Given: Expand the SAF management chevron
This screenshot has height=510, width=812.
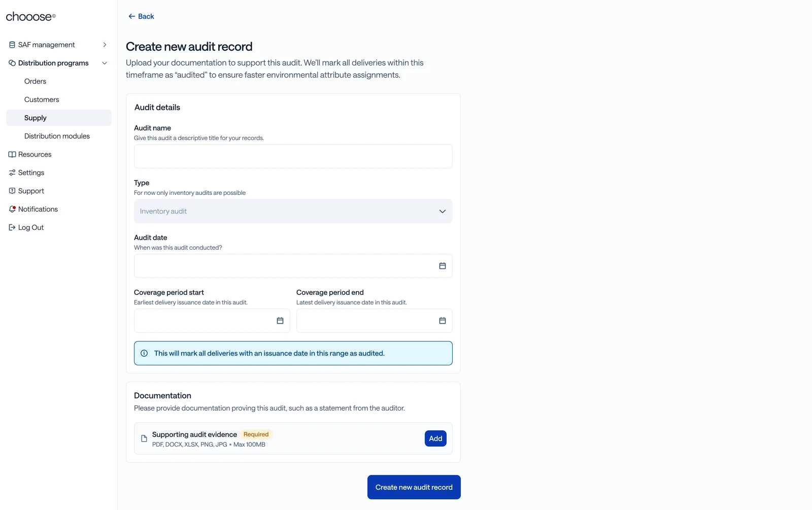Looking at the screenshot, I should click(x=105, y=45).
